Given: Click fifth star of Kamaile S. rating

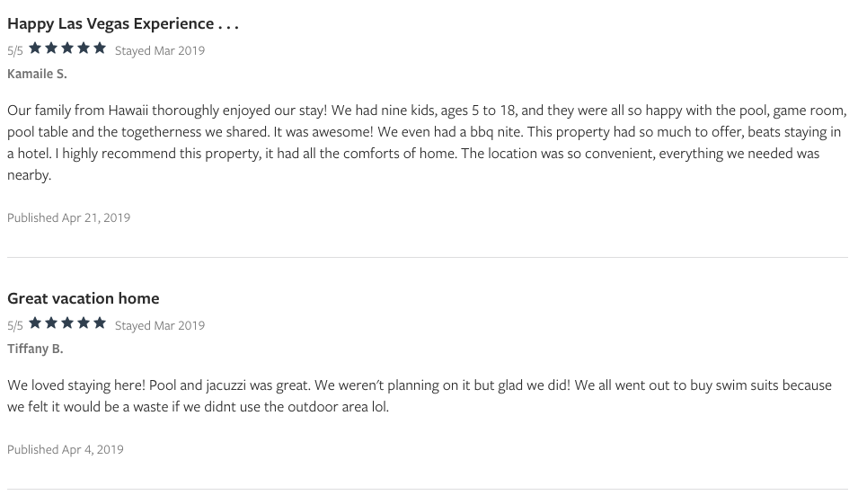Looking at the screenshot, I should tap(100, 49).
